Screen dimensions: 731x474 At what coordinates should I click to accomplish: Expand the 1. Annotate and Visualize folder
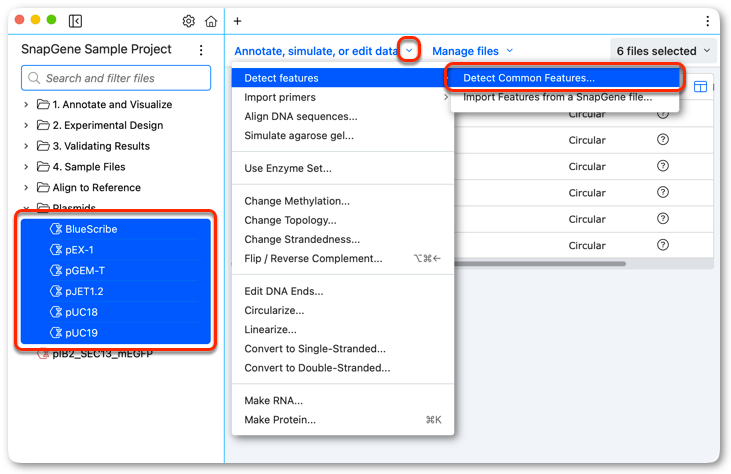click(x=26, y=104)
